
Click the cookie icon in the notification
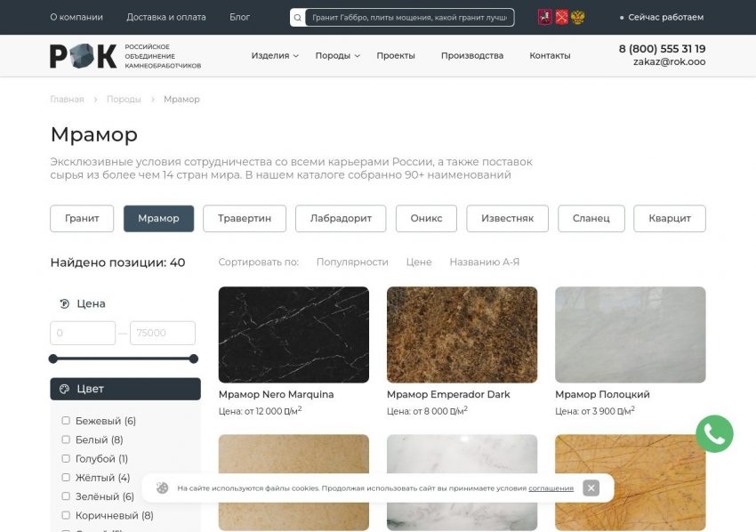[x=162, y=488]
